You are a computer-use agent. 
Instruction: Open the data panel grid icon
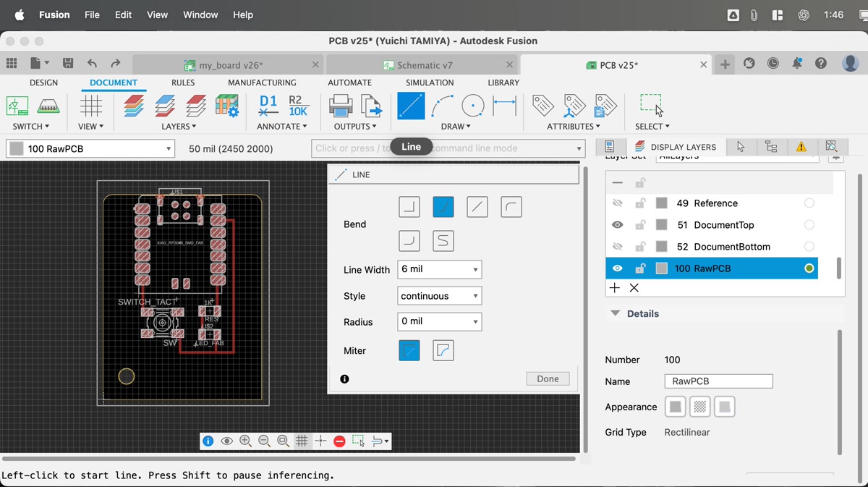(x=12, y=64)
